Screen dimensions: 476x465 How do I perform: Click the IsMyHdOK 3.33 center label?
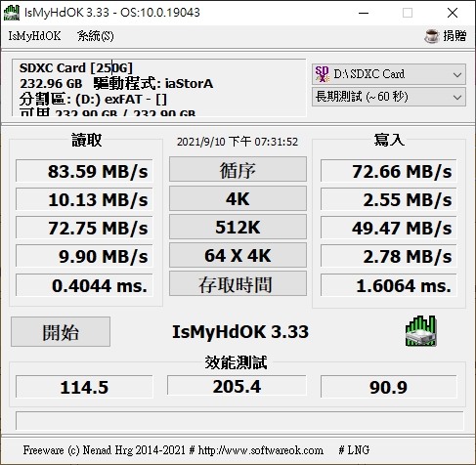pos(240,332)
